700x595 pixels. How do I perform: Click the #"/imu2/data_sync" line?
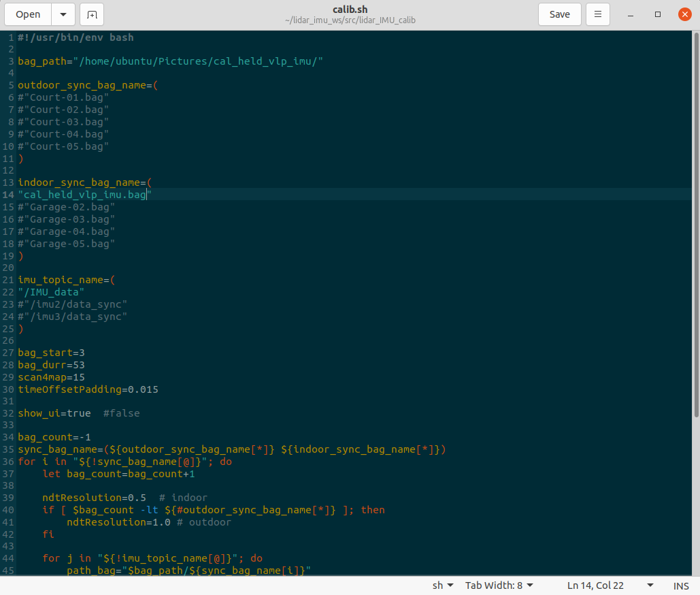(72, 304)
